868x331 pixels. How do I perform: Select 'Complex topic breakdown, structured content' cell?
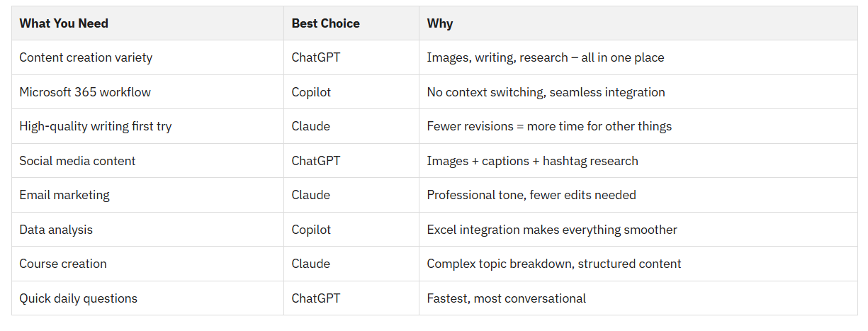coord(638,264)
